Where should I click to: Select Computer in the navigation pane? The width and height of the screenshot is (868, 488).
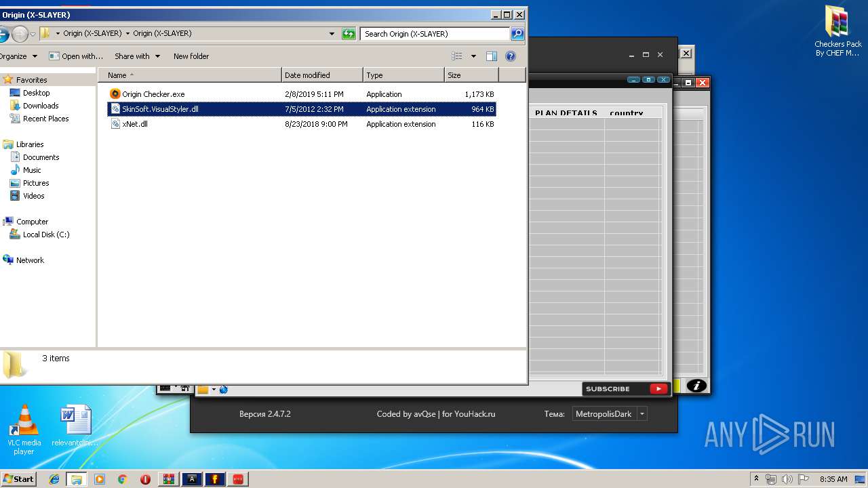[x=32, y=222]
